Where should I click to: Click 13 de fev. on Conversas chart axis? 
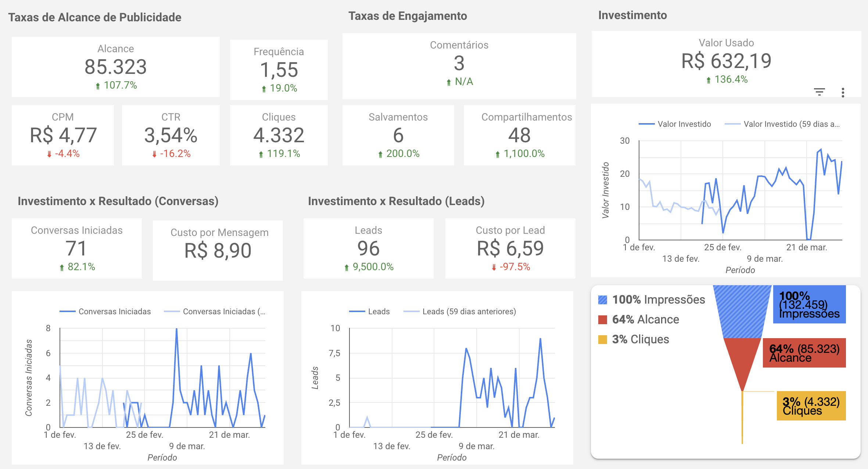(102, 447)
